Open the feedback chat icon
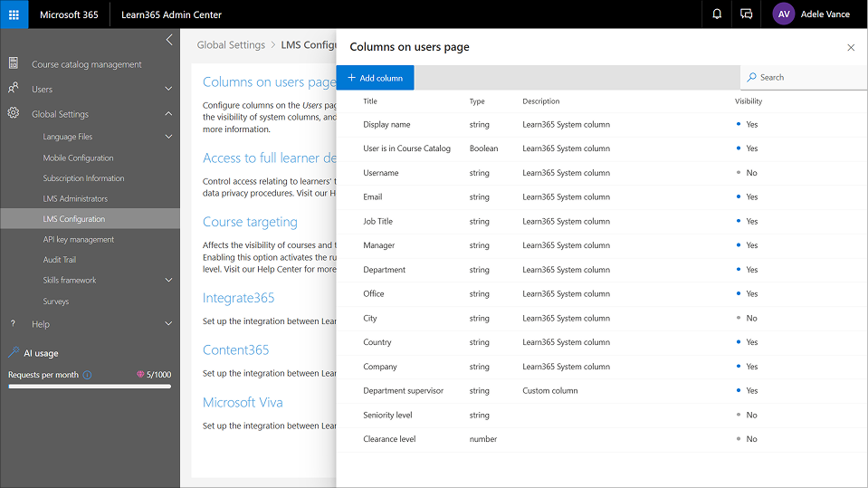The height and width of the screenshot is (488, 868). point(746,14)
